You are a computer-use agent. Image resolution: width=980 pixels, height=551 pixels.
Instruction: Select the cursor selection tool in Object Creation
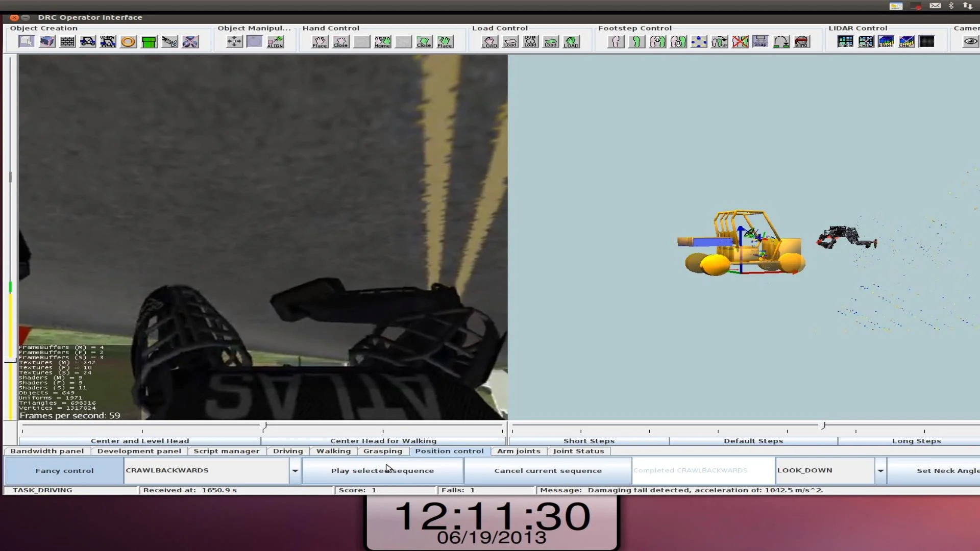coord(27,41)
